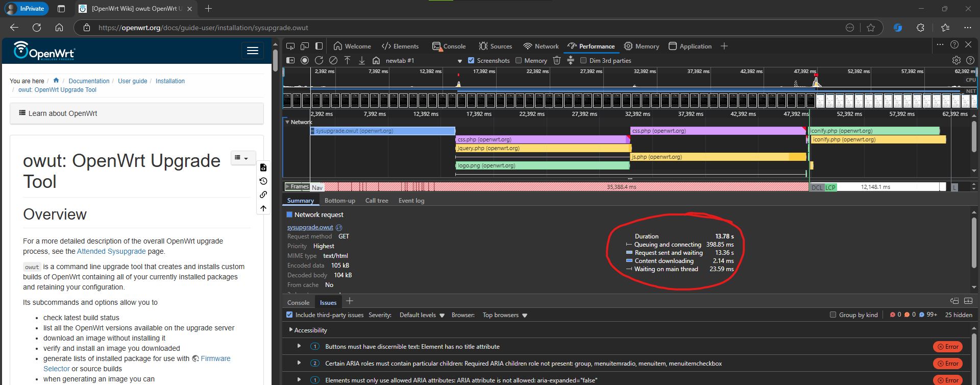Open the Top browsers dropdown
Screen dimensions: 980x385
(x=505, y=315)
